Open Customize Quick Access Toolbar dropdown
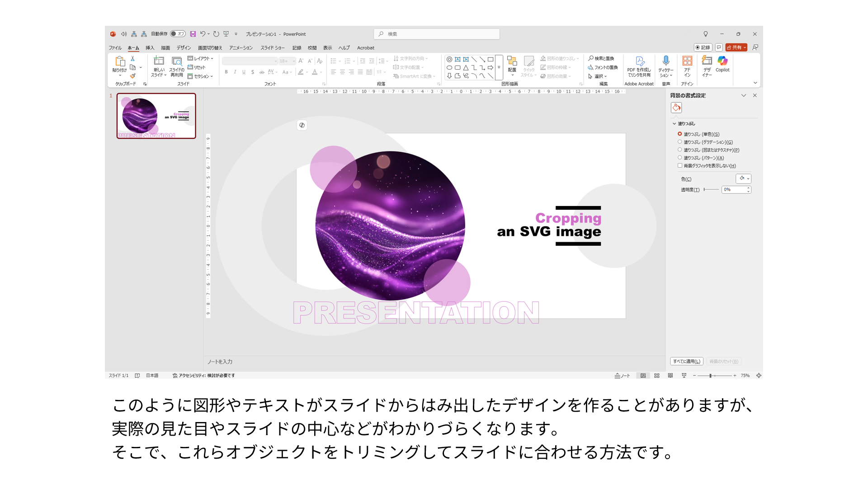The height and width of the screenshot is (488, 868). [x=236, y=34]
